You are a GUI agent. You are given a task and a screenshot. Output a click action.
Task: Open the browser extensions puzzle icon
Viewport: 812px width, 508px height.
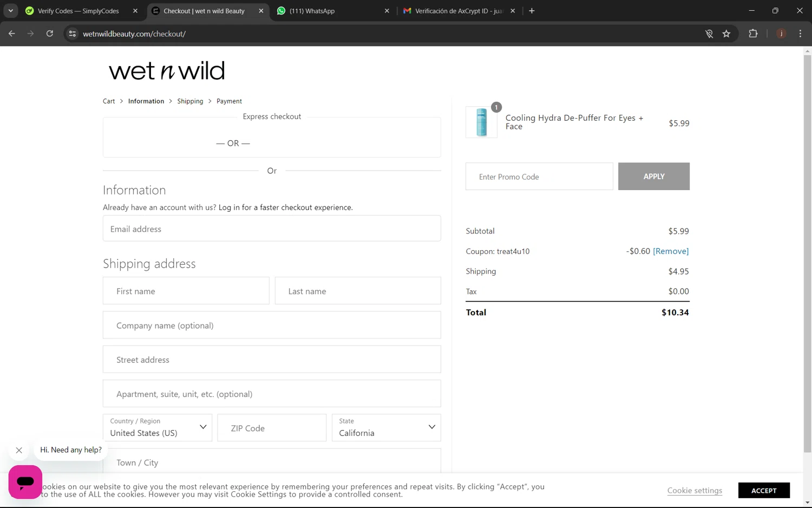click(753, 34)
